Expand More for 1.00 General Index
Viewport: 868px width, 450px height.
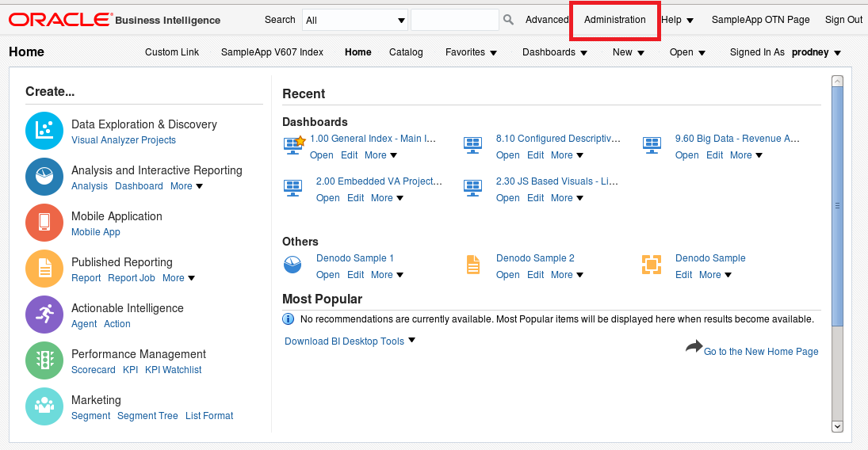coord(380,155)
